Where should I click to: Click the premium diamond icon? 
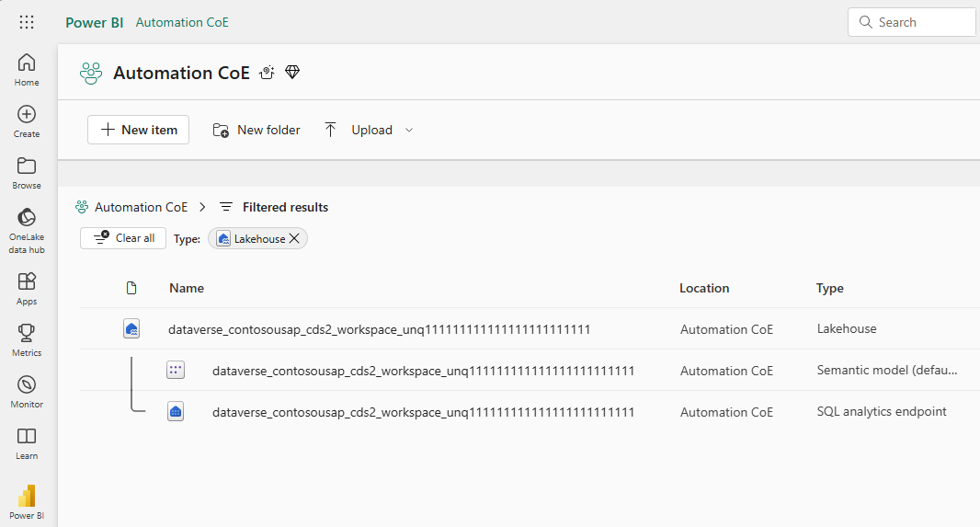tap(292, 73)
